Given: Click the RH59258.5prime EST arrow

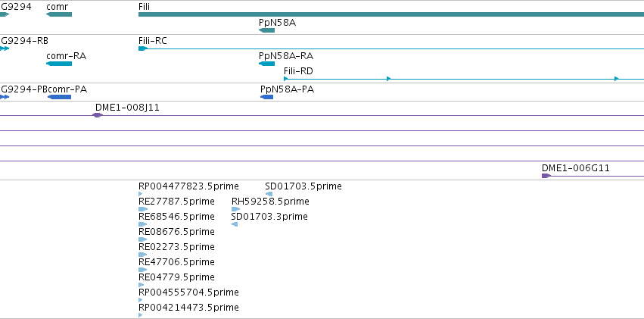Looking at the screenshot, I should click(x=236, y=209).
